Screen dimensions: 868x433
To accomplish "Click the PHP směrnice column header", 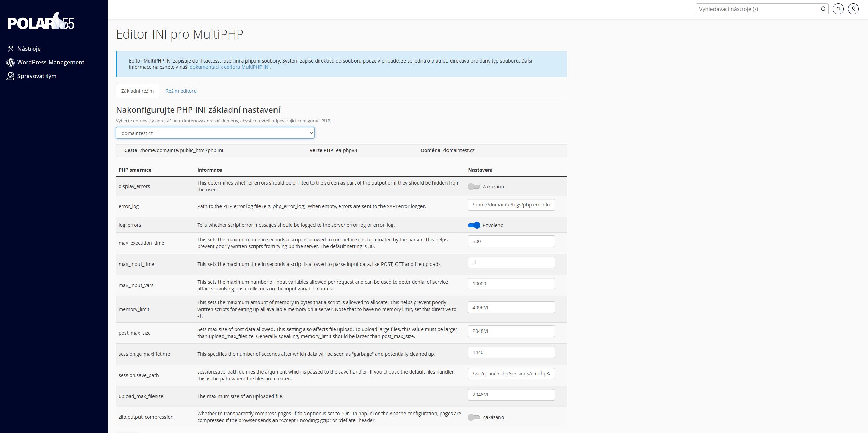I will tap(135, 170).
